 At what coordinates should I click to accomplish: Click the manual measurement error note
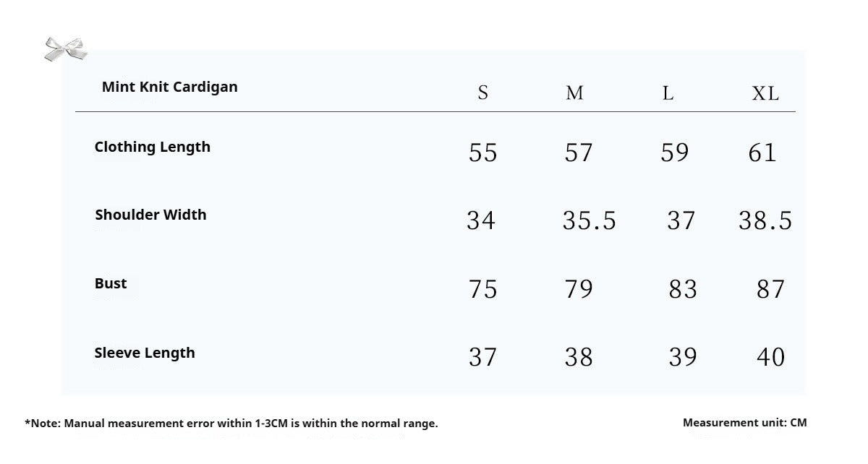click(231, 424)
